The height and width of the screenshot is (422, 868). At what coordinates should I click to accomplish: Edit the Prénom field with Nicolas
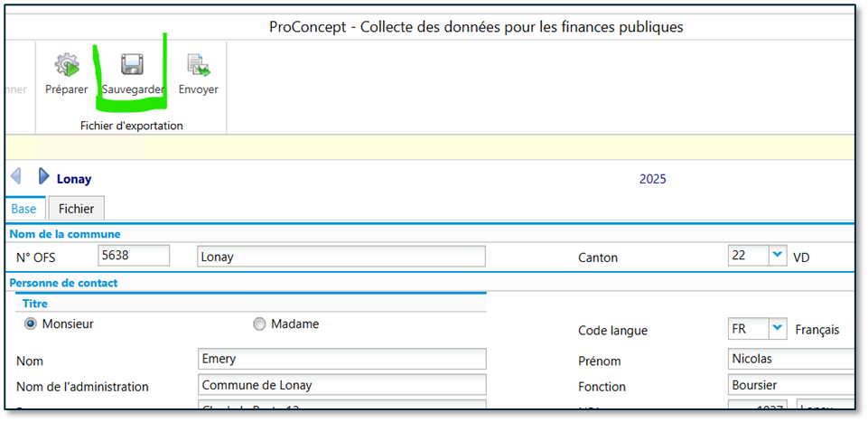(790, 360)
